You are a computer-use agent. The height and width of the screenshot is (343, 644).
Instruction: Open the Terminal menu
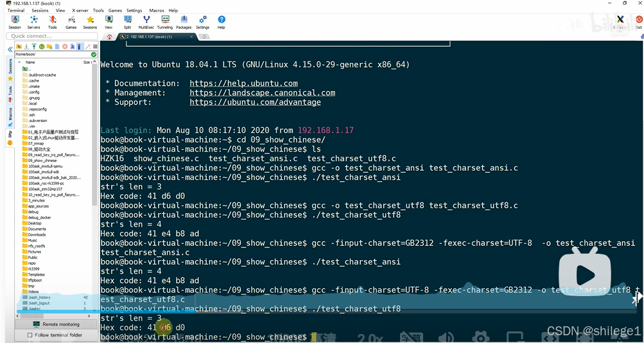click(16, 10)
